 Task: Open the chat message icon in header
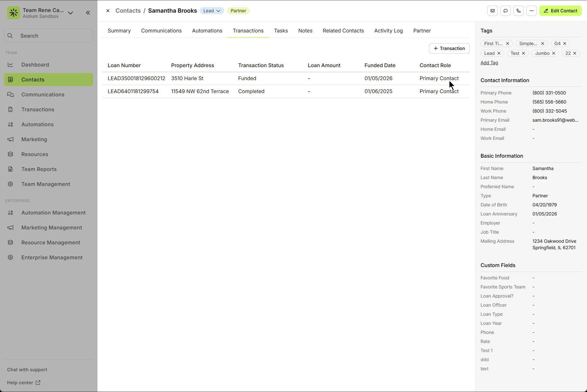[505, 11]
